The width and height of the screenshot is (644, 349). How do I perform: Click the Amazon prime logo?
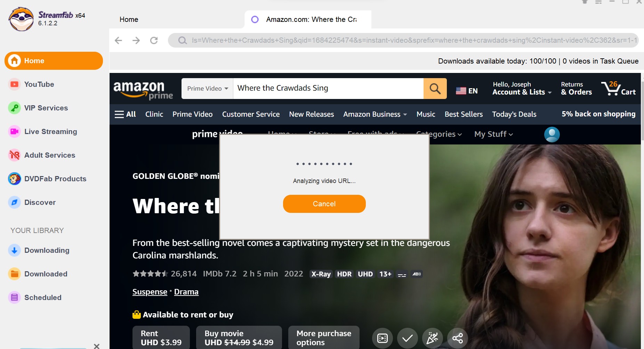[143, 90]
